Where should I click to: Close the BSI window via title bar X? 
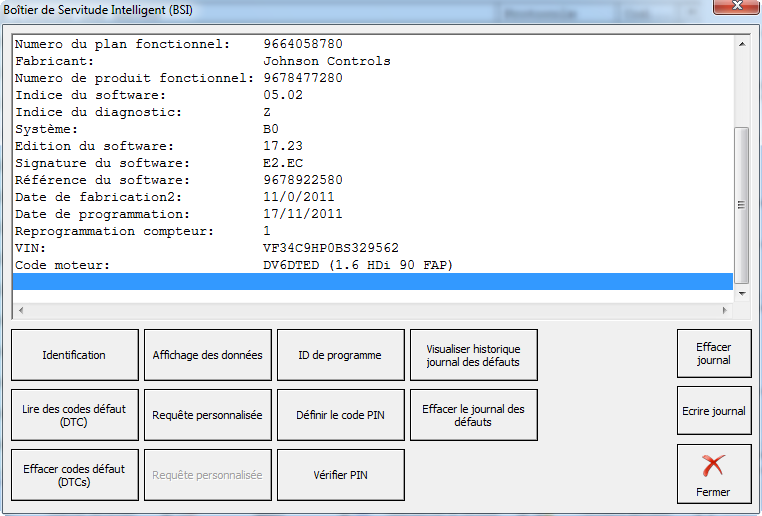pos(737,6)
